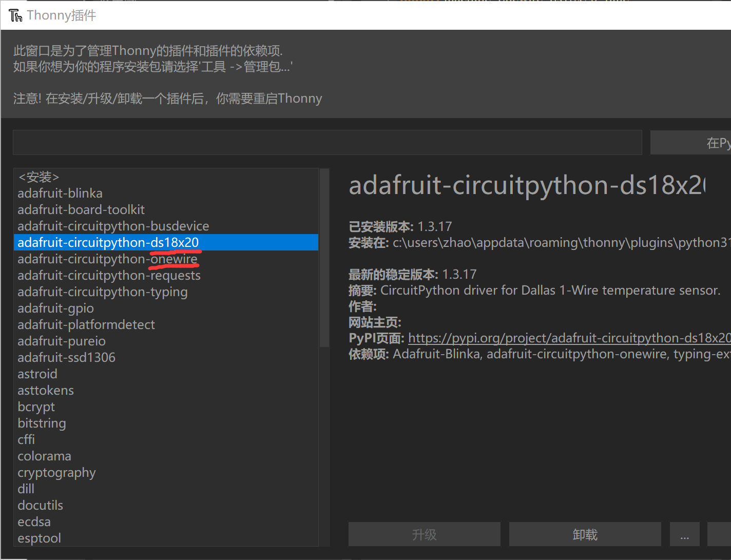Image resolution: width=731 pixels, height=560 pixels.
Task: Click the package title adafruit-circuitpython-ds18x2
Action: [527, 185]
